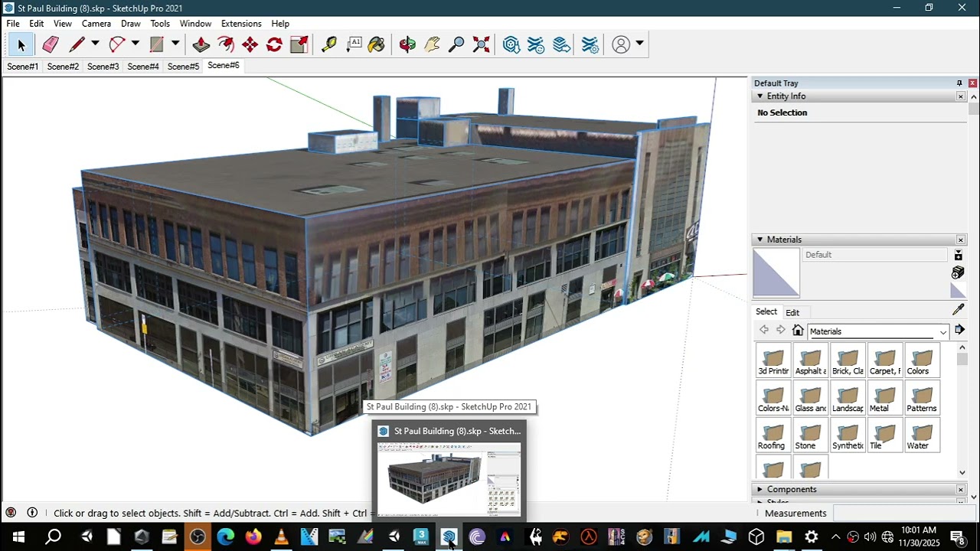The width and height of the screenshot is (980, 551).
Task: Select the Rectangle shape tool
Action: point(156,45)
